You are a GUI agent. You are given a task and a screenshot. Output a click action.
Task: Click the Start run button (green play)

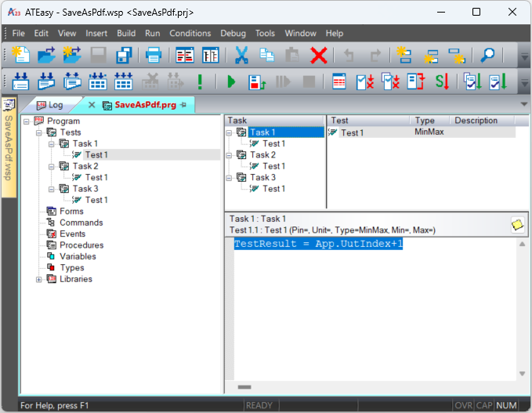231,82
